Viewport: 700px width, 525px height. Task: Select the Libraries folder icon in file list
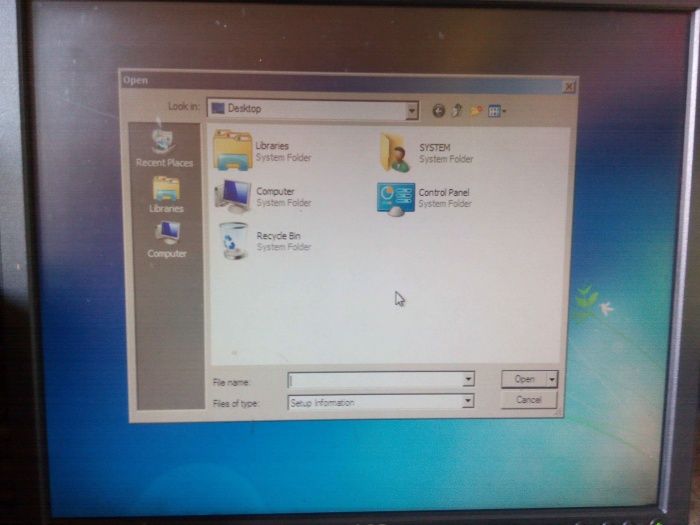[233, 150]
